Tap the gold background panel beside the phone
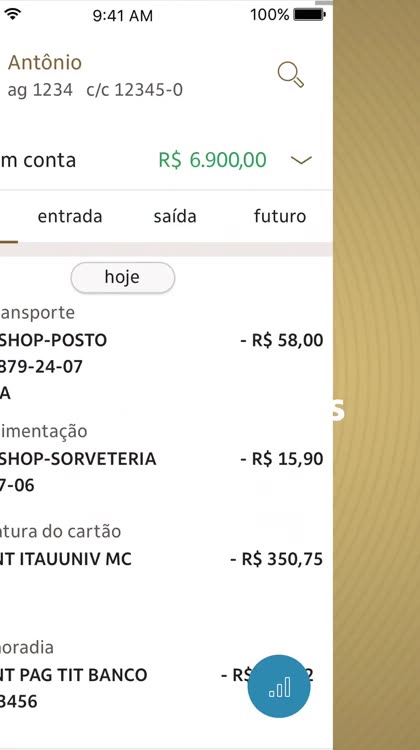This screenshot has height=750, width=420. pos(376,375)
